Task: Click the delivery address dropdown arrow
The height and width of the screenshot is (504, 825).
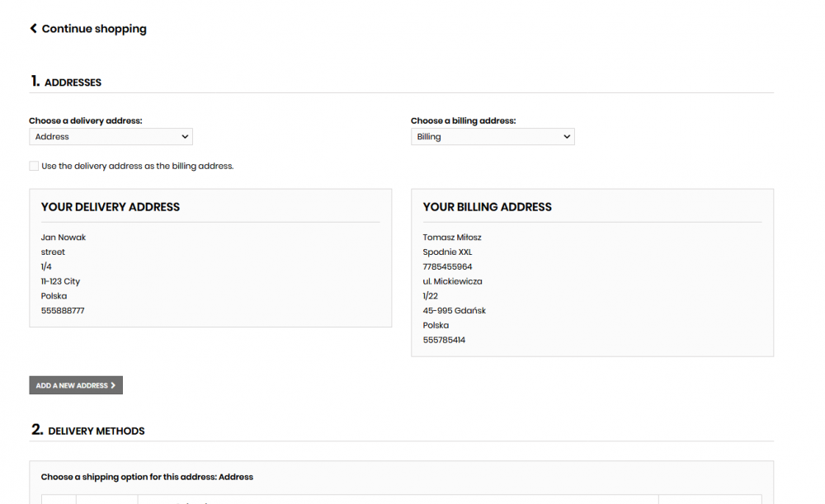Action: [x=185, y=136]
